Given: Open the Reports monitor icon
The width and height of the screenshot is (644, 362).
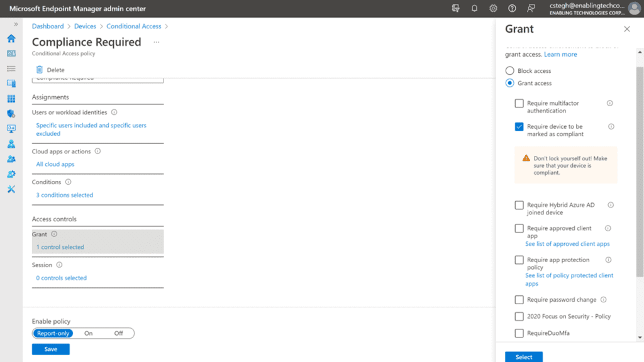Looking at the screenshot, I should pos(11,129).
